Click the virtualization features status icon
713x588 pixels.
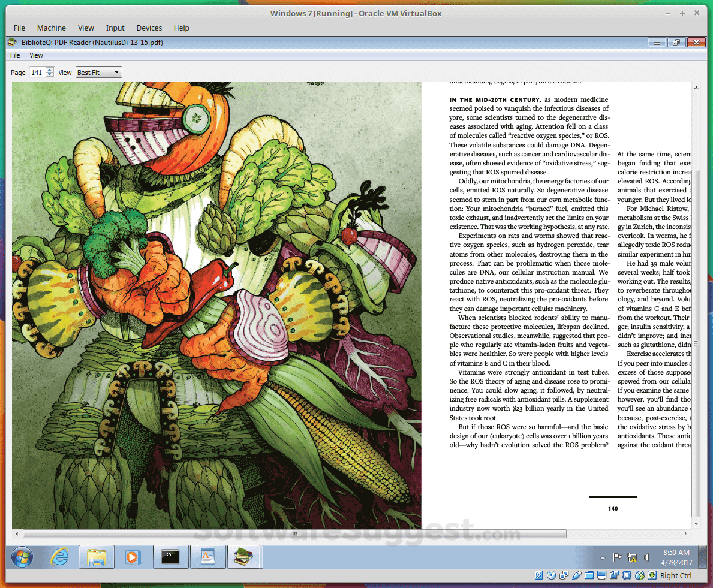(627, 575)
